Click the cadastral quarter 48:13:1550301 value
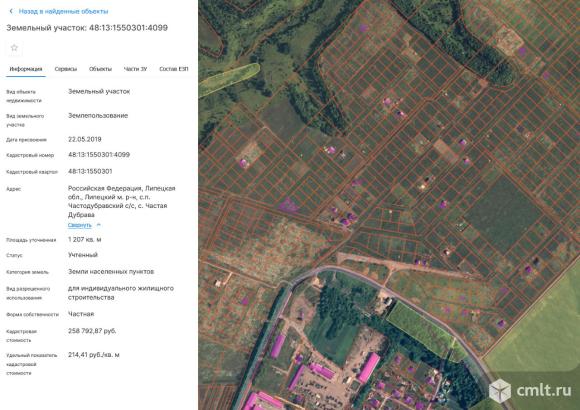This screenshot has height=410, width=580. tap(90, 171)
